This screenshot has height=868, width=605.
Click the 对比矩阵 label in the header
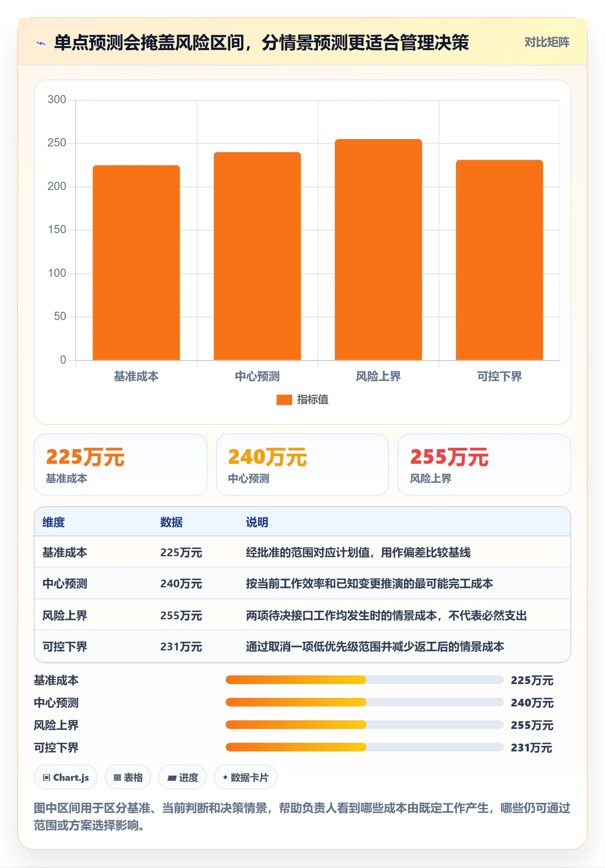(x=547, y=42)
